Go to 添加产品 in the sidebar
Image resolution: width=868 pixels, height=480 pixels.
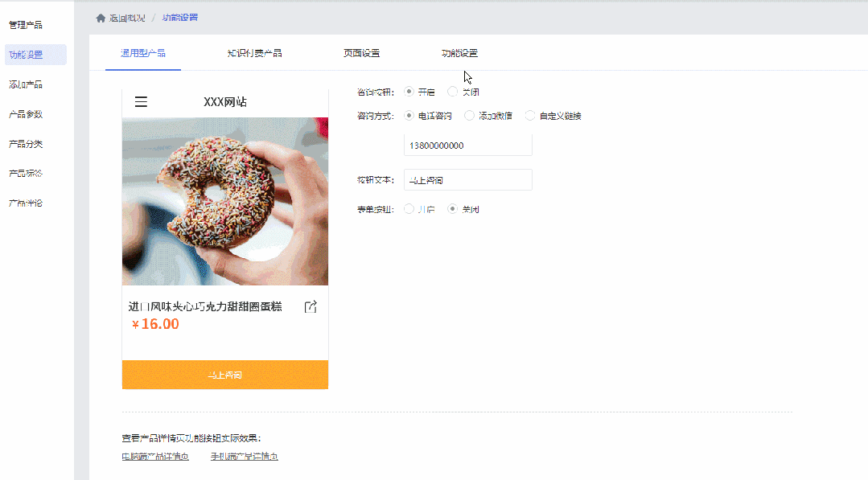point(26,84)
